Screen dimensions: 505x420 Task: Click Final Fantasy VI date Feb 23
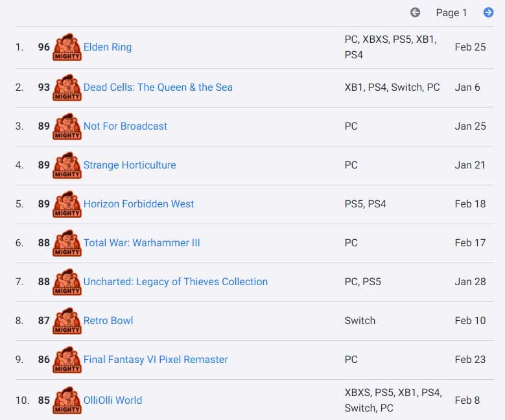(x=470, y=360)
